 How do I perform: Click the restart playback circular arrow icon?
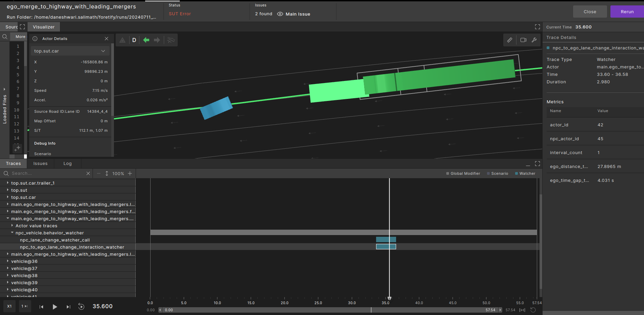point(81,307)
